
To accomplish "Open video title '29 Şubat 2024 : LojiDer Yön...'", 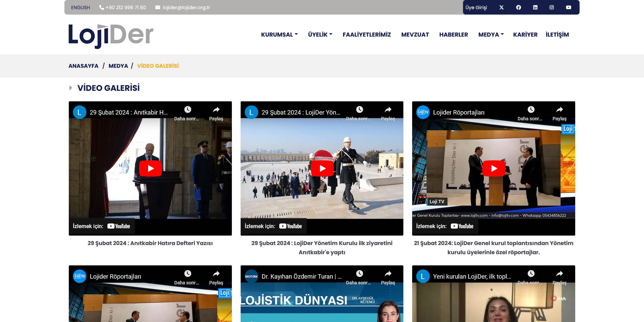I will (x=301, y=112).
